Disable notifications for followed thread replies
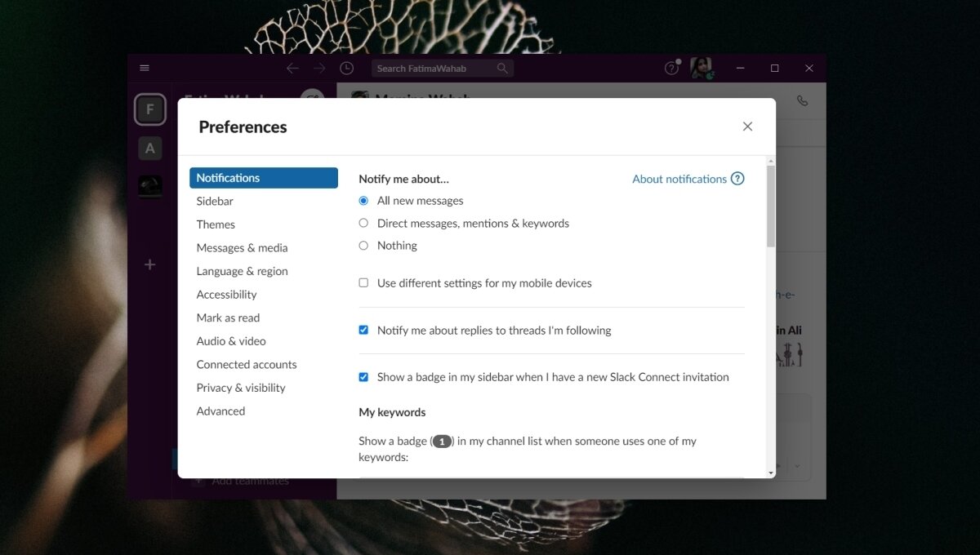Screen dimensions: 980x555 point(363,330)
